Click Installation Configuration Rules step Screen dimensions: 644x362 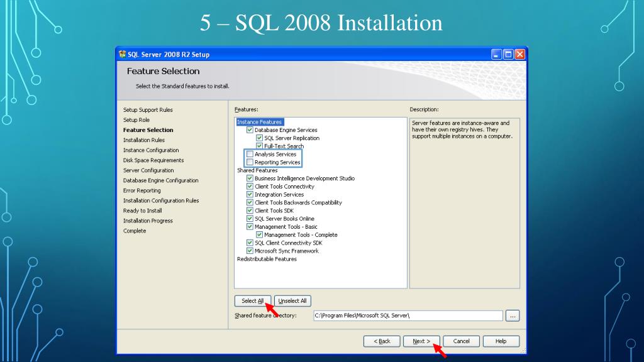pos(161,200)
